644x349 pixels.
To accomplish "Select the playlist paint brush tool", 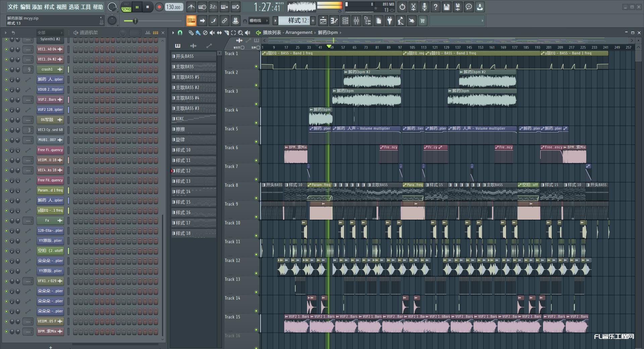I will click(198, 33).
